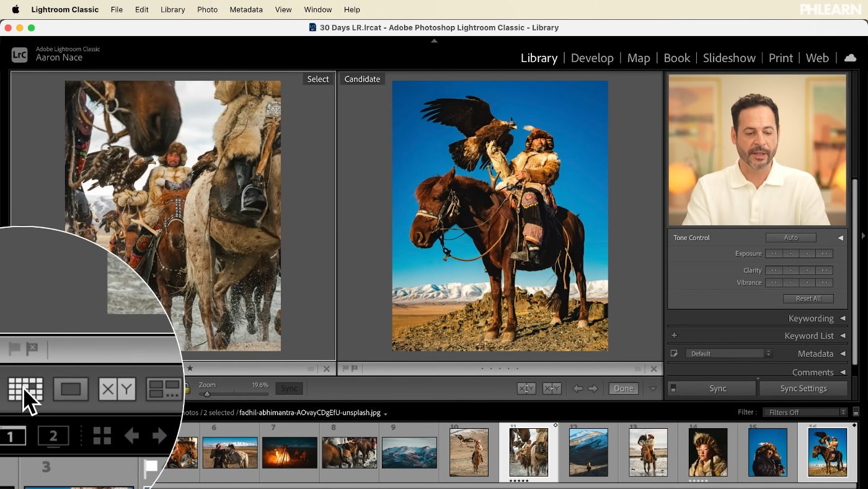Add keyword with Keyword List plus icon
This screenshot has width=868, height=489.
(x=674, y=336)
